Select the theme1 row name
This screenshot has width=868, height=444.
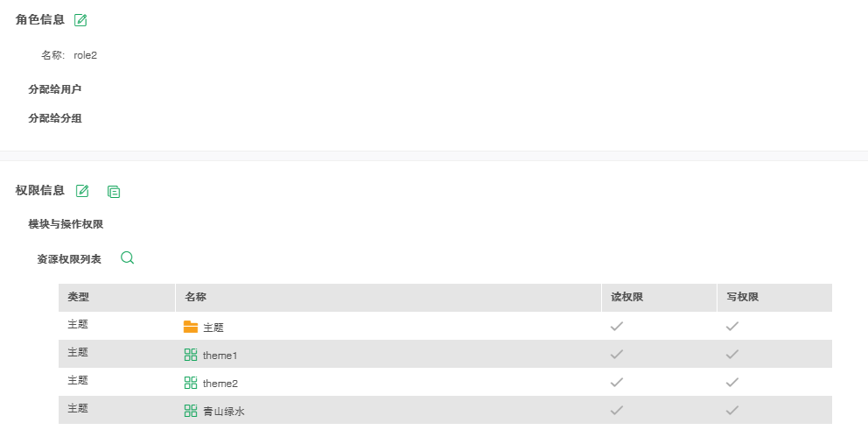[220, 356]
